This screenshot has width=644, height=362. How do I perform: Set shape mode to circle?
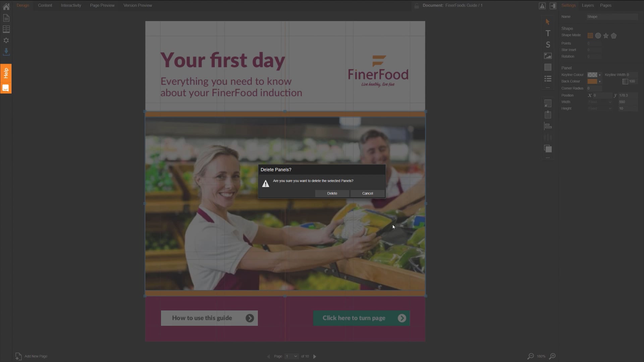pos(598,36)
